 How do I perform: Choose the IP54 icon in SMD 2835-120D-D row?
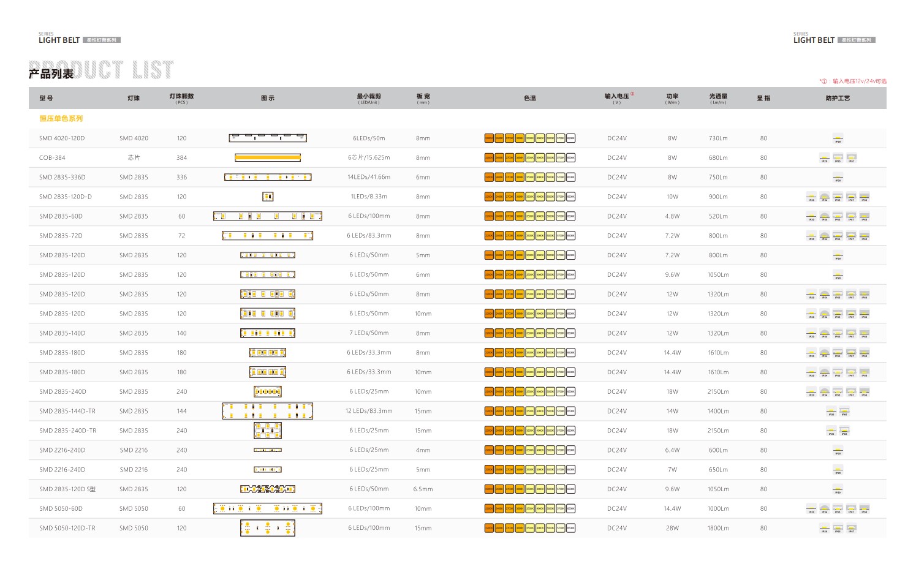click(x=825, y=197)
